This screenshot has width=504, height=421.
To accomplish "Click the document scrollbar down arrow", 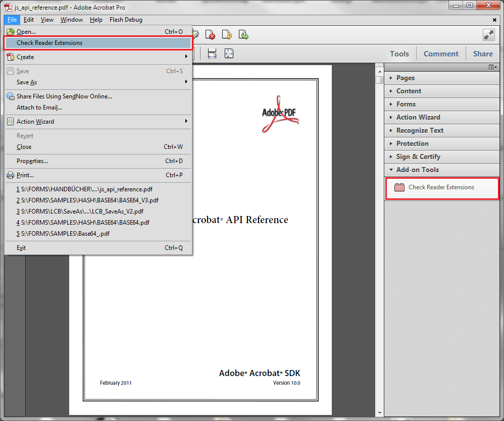I will tap(380, 412).
